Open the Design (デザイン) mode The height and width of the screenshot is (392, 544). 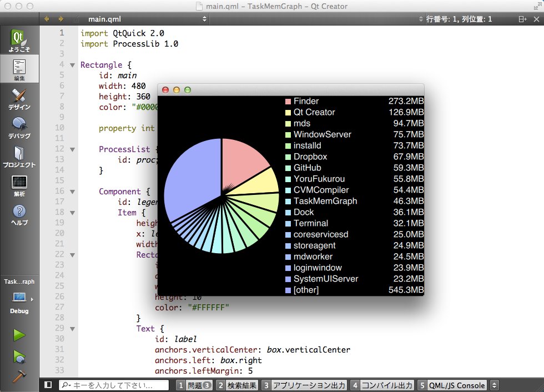tap(19, 98)
